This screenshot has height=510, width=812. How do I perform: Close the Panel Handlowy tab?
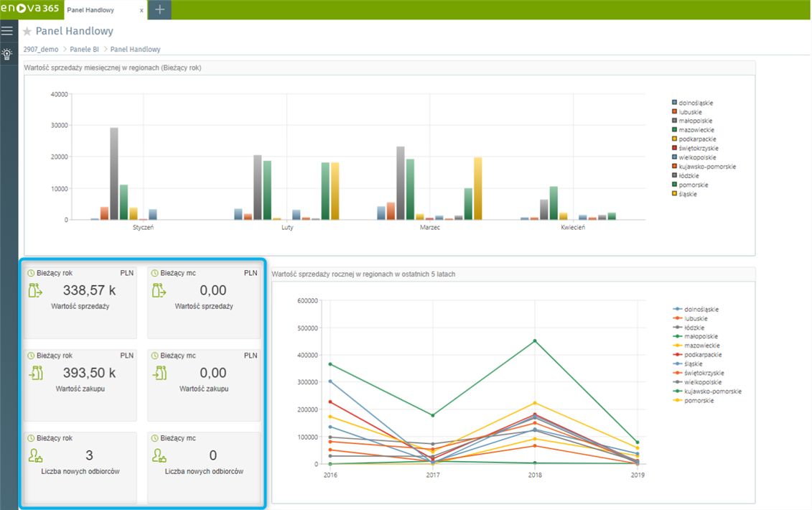(141, 10)
